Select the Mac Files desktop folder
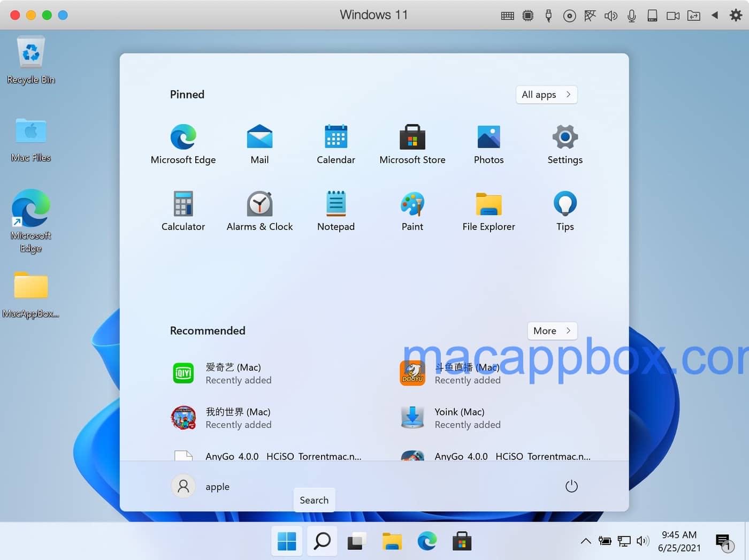The image size is (749, 560). point(31,140)
